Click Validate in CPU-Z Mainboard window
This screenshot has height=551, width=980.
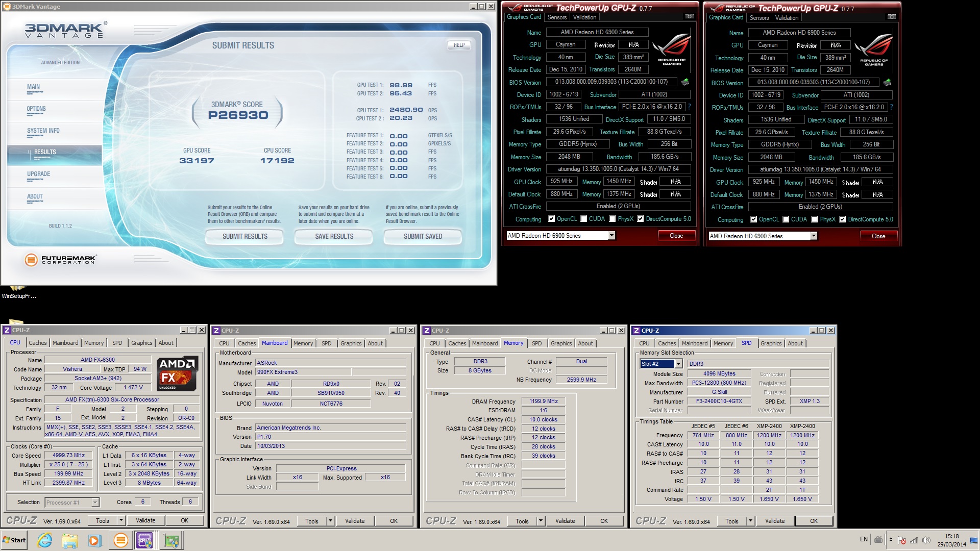(x=355, y=521)
